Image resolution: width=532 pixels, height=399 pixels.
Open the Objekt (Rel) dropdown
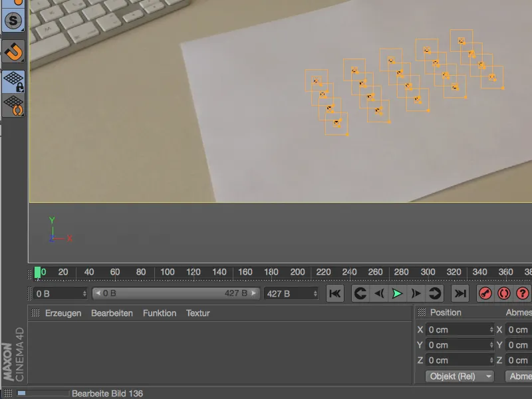460,376
